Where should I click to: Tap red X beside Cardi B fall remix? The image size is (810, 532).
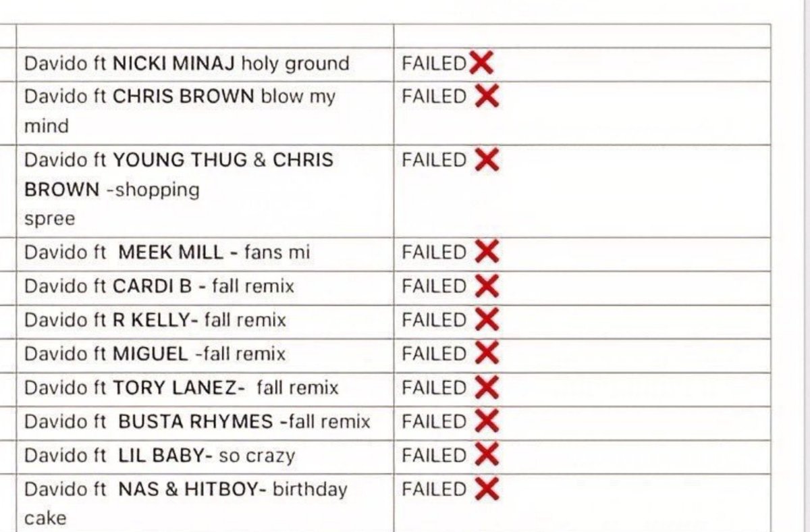click(x=487, y=286)
